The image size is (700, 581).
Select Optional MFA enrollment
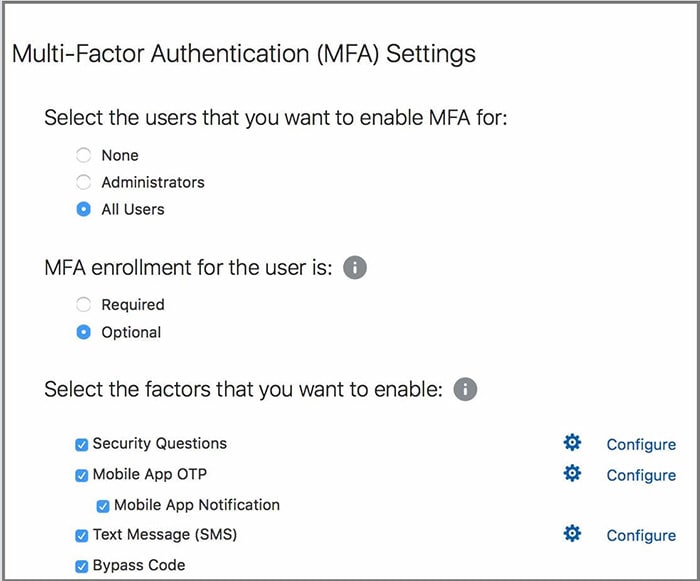pyautogui.click(x=84, y=332)
